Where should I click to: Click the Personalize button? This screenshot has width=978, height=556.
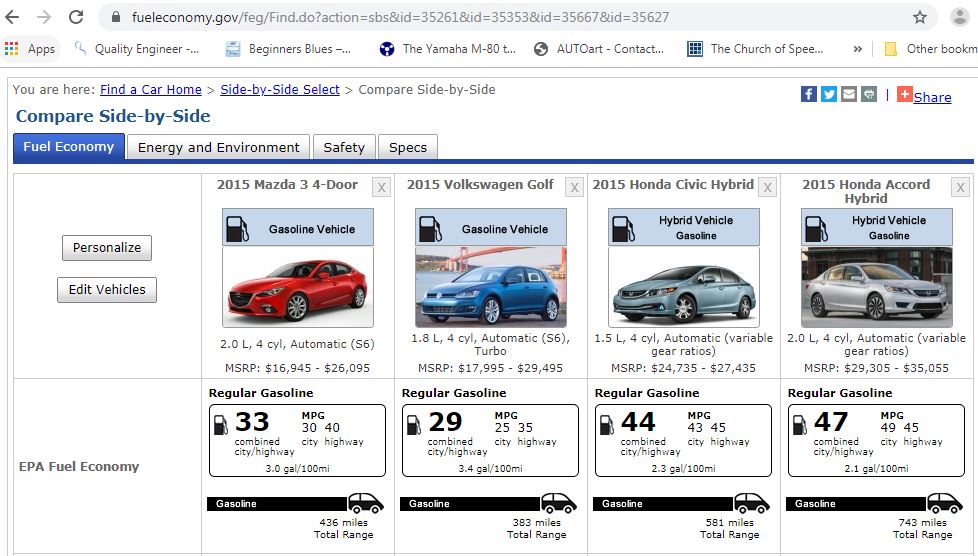pos(107,248)
